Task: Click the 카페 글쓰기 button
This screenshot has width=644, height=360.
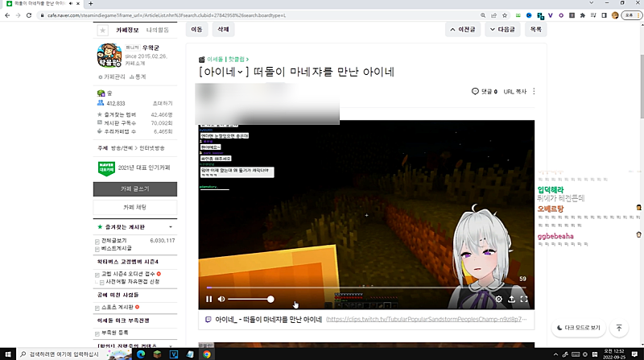Action: point(135,189)
